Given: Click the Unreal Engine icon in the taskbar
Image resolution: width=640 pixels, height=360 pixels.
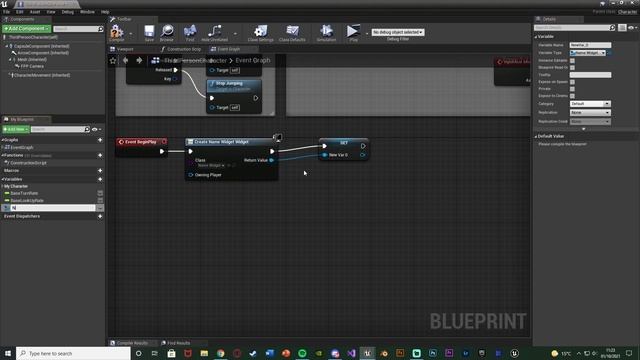Looking at the screenshot, I should pyautogui.click(x=367, y=353).
